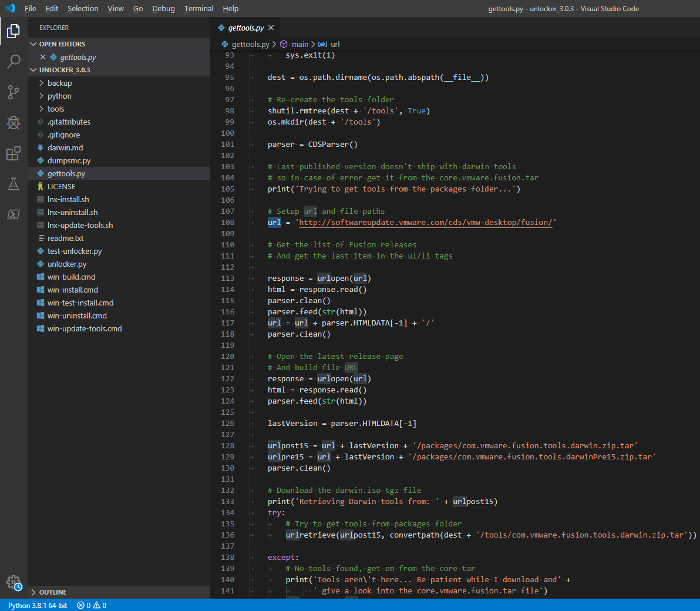
Task: Click the errors count icon in status bar
Action: pyautogui.click(x=81, y=605)
